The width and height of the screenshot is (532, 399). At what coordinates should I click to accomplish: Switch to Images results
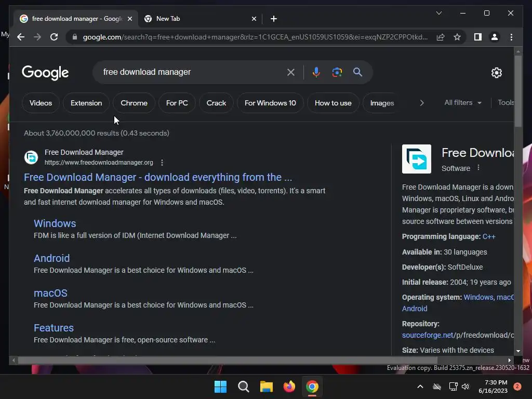(382, 103)
